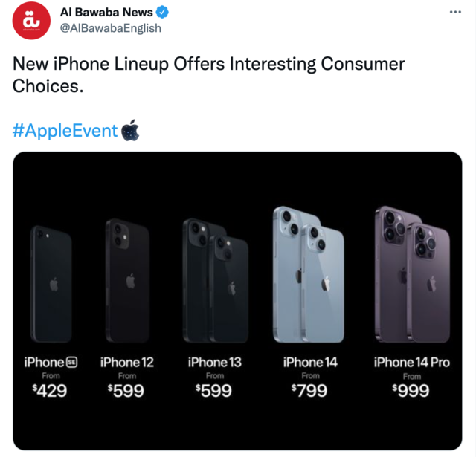Click the Apple logo emoji after the hashtag
The width and height of the screenshot is (476, 457).
(x=130, y=130)
